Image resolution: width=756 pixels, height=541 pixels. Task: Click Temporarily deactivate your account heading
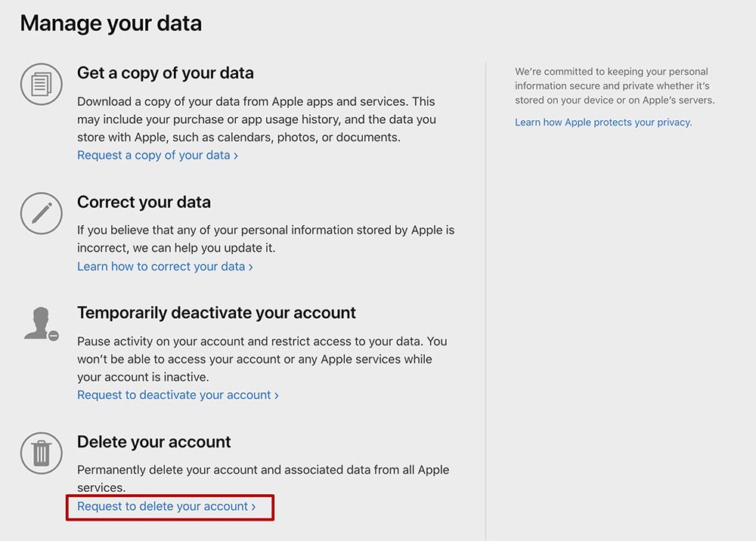216,313
